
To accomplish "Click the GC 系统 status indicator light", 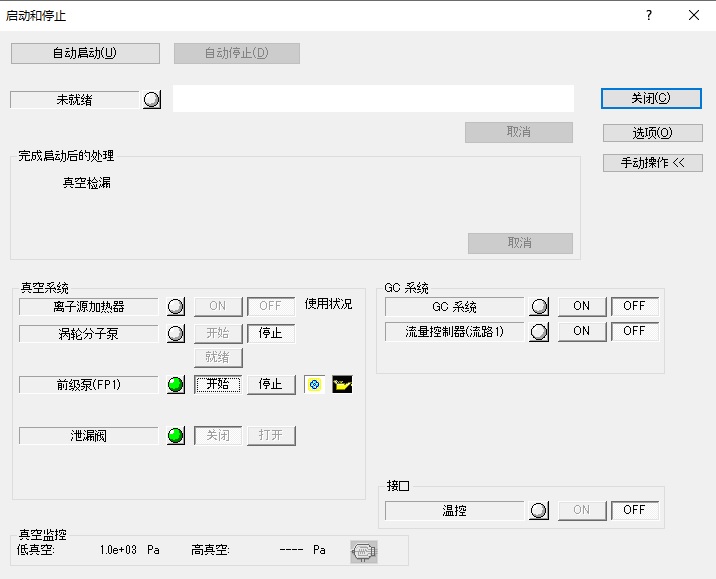I will [x=540, y=307].
